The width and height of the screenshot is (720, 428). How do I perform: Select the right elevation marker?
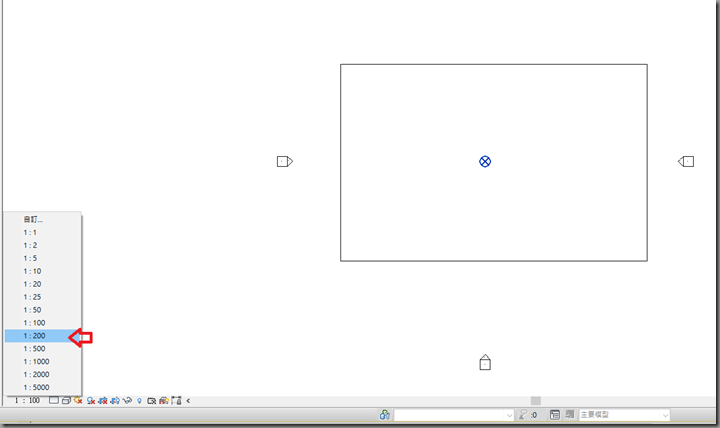click(686, 162)
